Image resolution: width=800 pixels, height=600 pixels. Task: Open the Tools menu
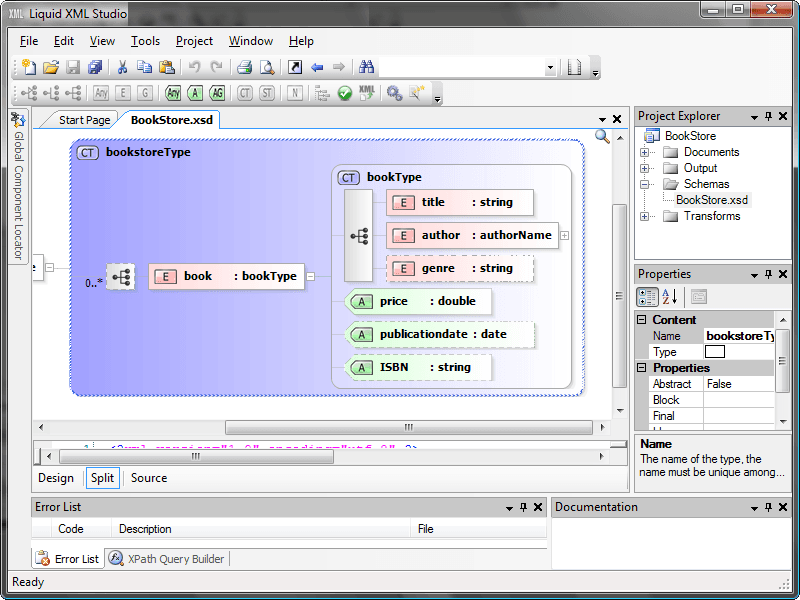(x=145, y=41)
